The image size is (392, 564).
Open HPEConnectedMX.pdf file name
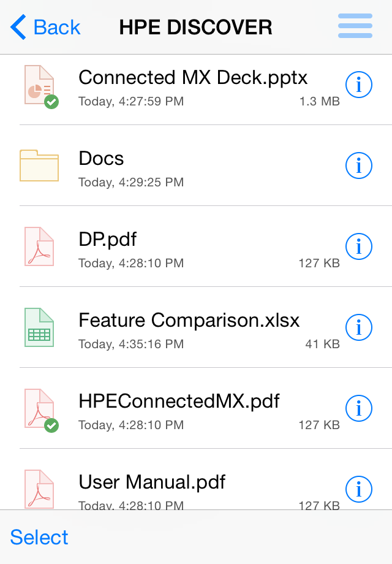click(179, 401)
